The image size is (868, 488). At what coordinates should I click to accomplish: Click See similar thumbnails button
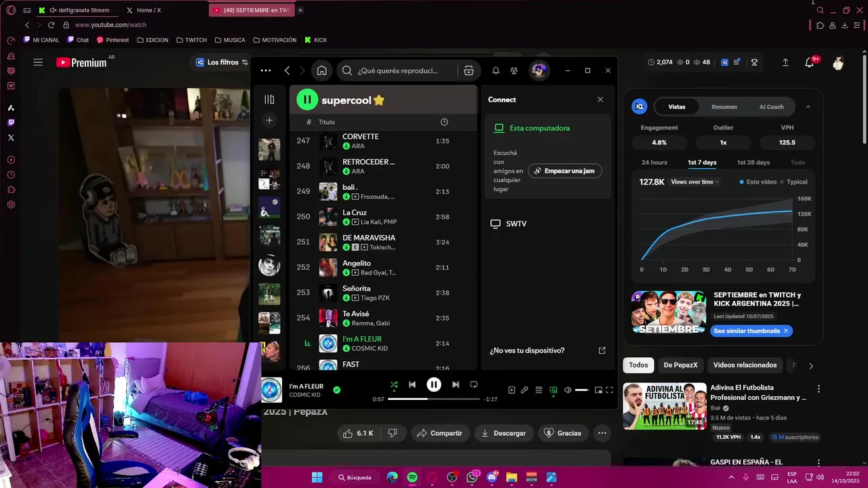[x=751, y=331]
